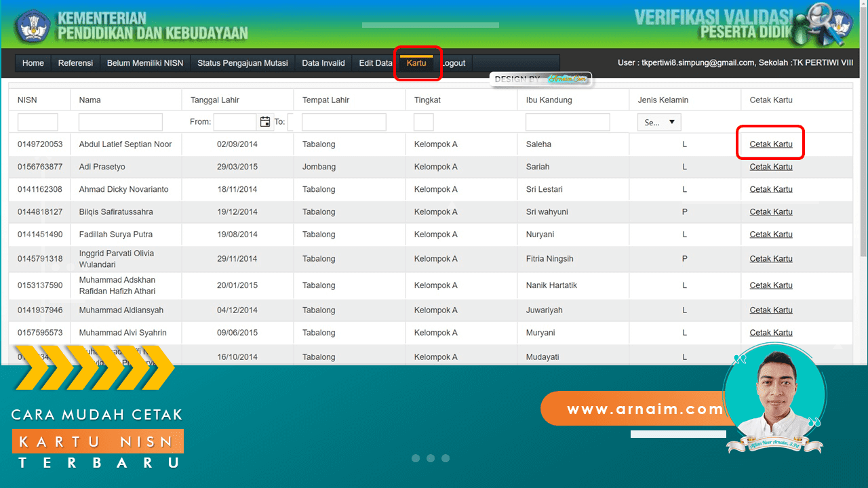
Task: Select mother name Juwariyah
Action: (x=544, y=310)
